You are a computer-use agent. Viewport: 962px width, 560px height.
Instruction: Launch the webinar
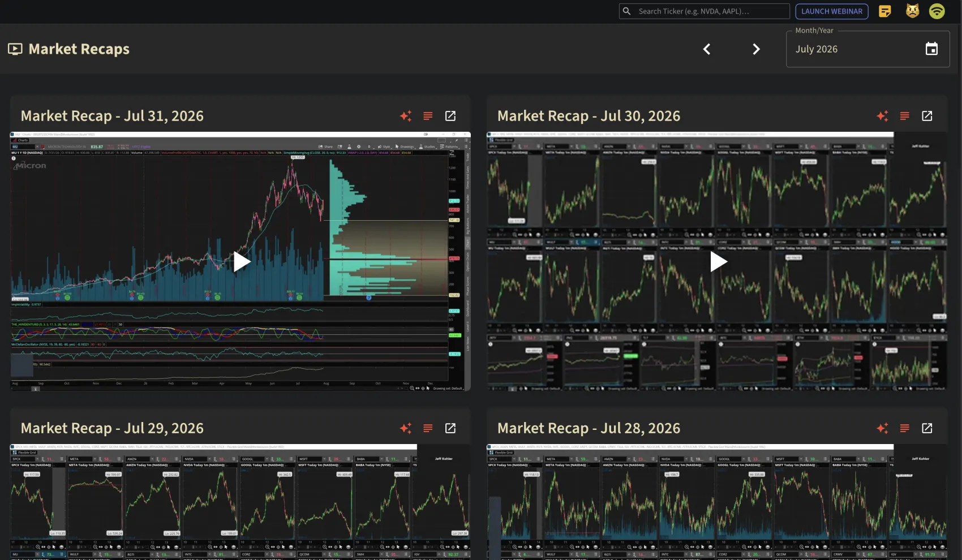832,11
